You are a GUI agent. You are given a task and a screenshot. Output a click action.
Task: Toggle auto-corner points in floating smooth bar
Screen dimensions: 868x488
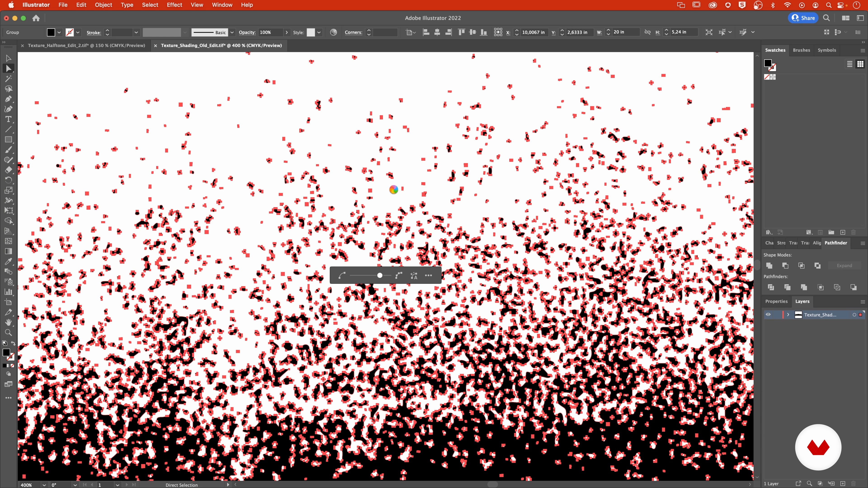(x=414, y=275)
